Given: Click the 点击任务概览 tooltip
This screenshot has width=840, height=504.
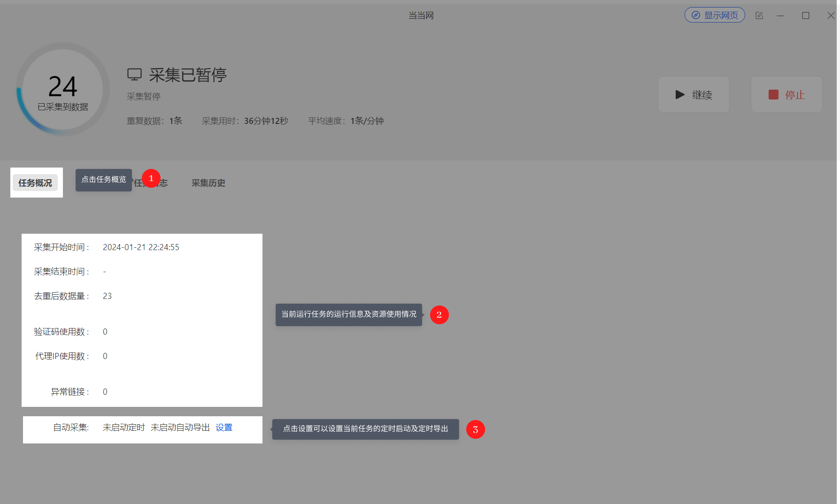Looking at the screenshot, I should click(x=104, y=180).
